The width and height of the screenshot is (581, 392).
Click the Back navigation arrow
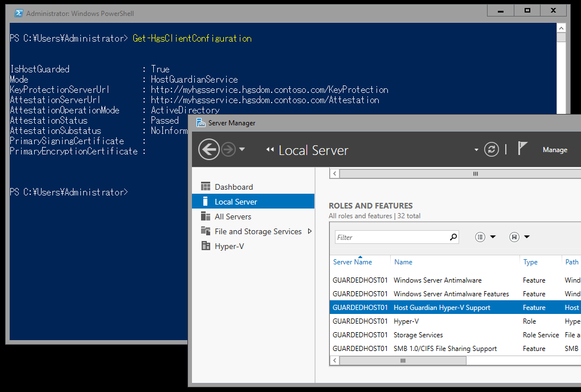209,149
